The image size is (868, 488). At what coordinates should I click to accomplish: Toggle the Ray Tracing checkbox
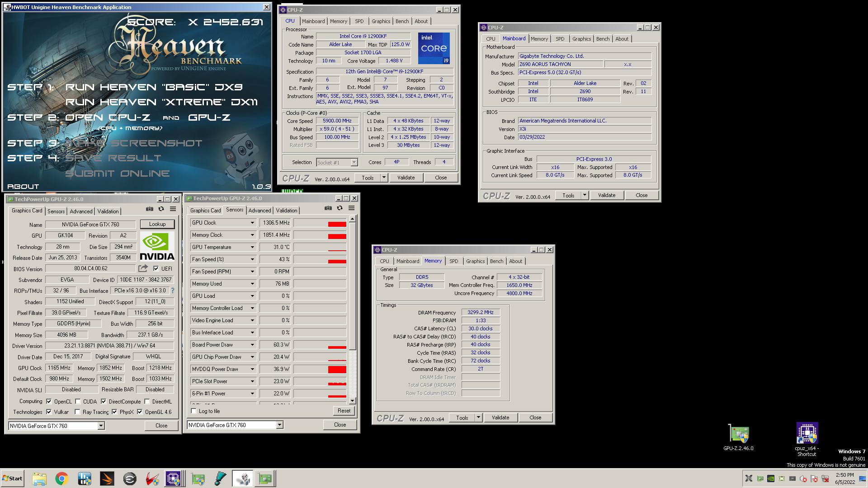tap(77, 412)
